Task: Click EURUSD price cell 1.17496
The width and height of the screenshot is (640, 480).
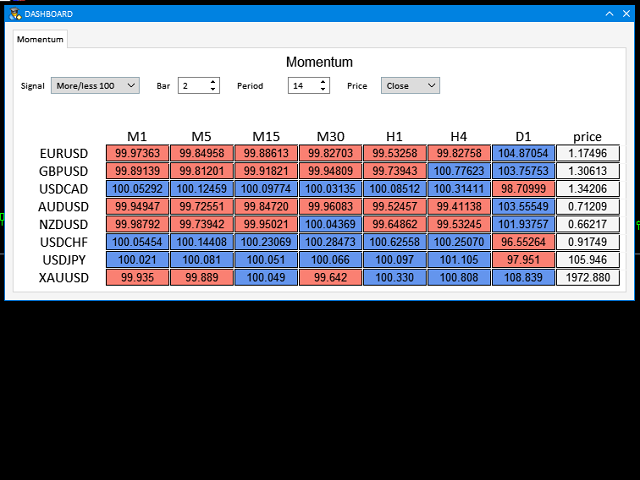Action: tap(588, 153)
